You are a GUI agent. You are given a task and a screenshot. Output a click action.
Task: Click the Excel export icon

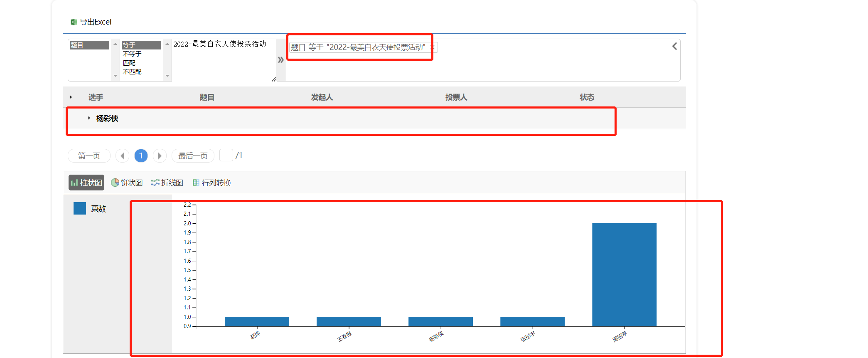point(74,22)
